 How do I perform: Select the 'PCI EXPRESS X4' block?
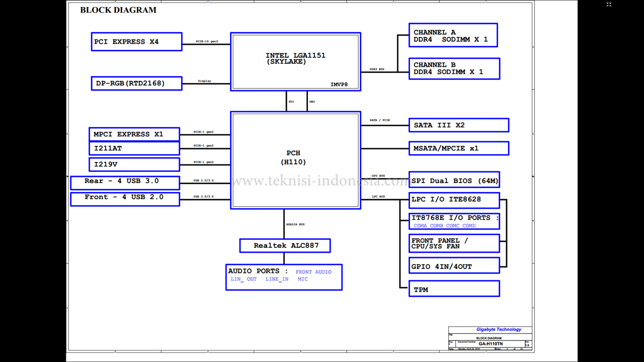(x=136, y=42)
